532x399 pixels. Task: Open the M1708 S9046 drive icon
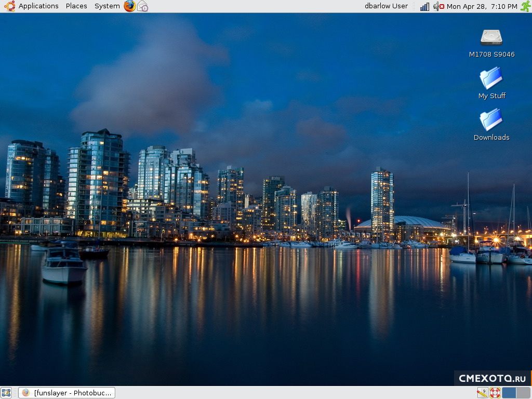click(x=491, y=37)
